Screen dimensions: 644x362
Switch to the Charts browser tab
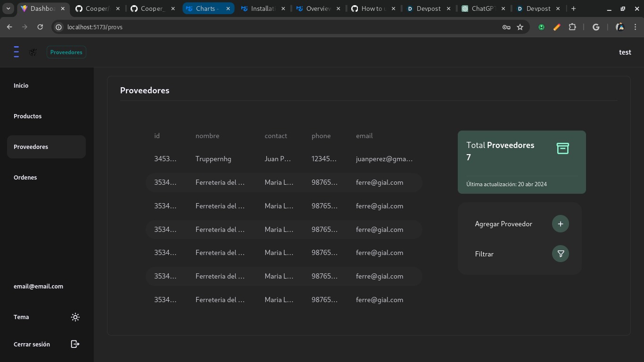click(208, 8)
